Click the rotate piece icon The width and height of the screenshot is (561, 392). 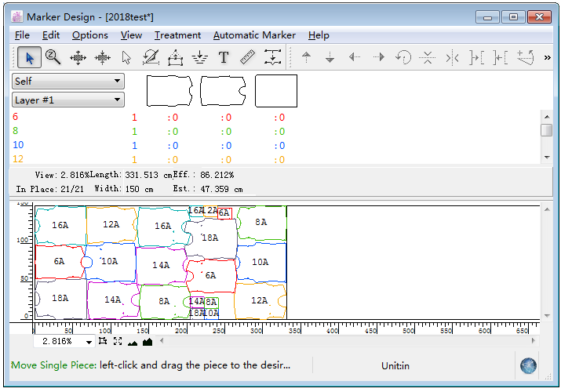403,57
